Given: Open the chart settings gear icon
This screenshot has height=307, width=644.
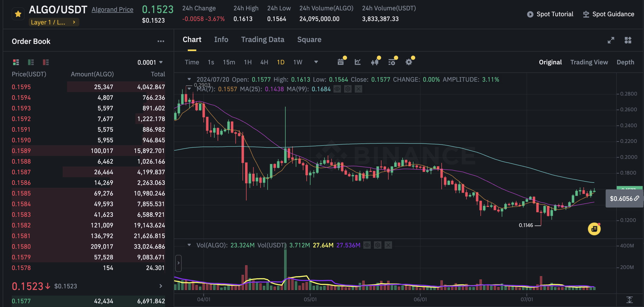Looking at the screenshot, I should pyautogui.click(x=409, y=62).
